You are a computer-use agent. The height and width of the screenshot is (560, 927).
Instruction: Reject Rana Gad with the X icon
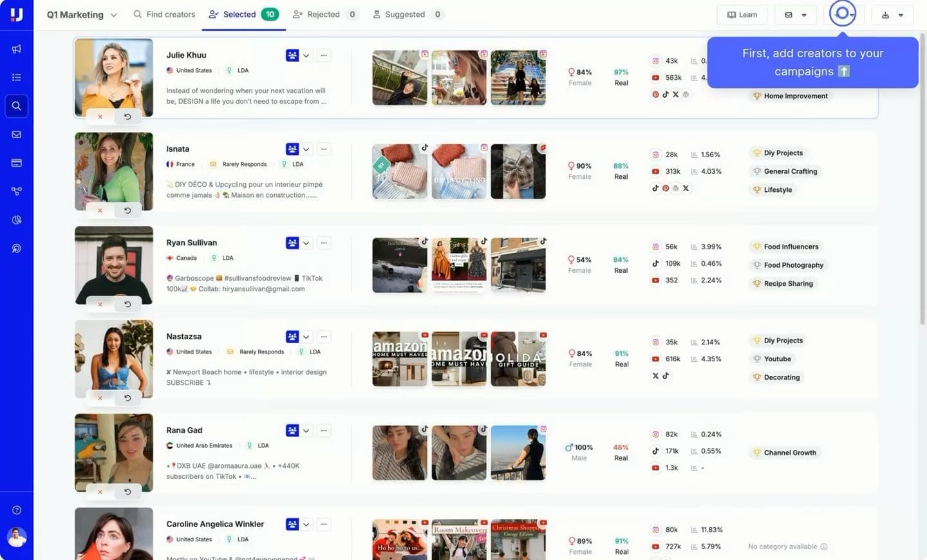100,492
